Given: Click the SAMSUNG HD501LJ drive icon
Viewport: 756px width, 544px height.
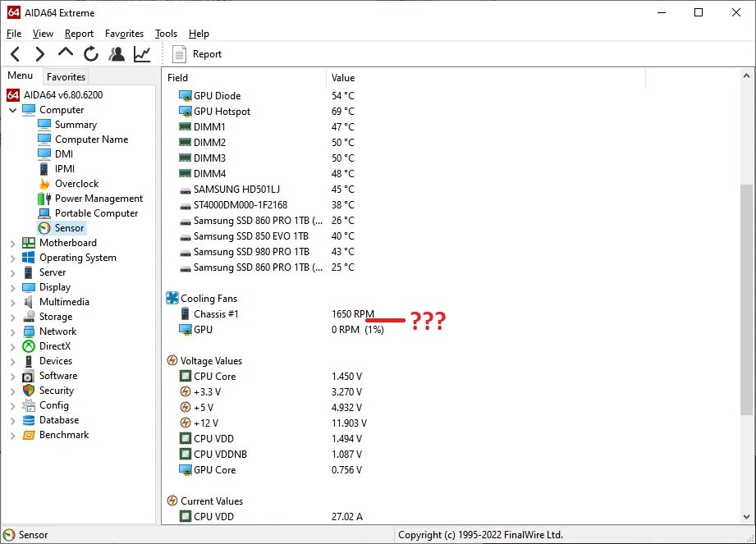Looking at the screenshot, I should (x=186, y=190).
